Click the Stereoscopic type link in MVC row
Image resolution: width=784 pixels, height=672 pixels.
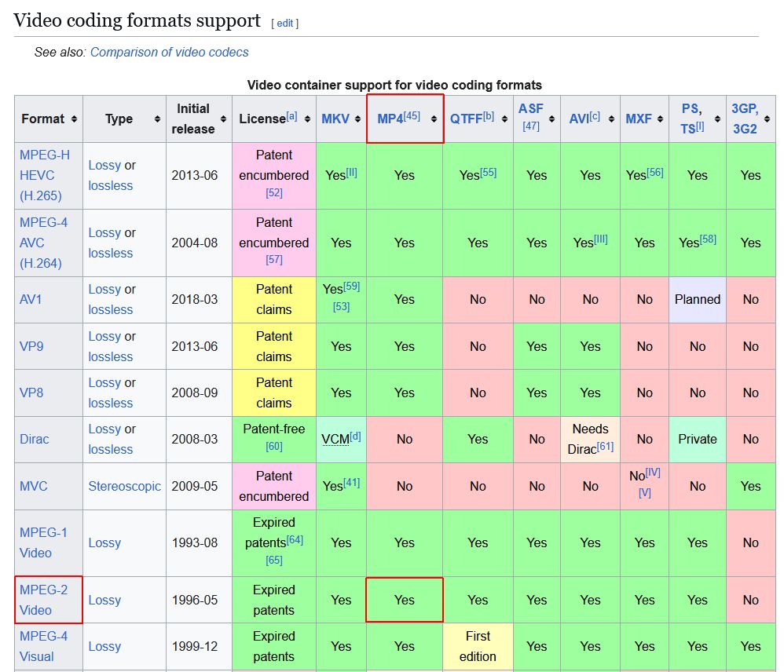[x=124, y=486]
